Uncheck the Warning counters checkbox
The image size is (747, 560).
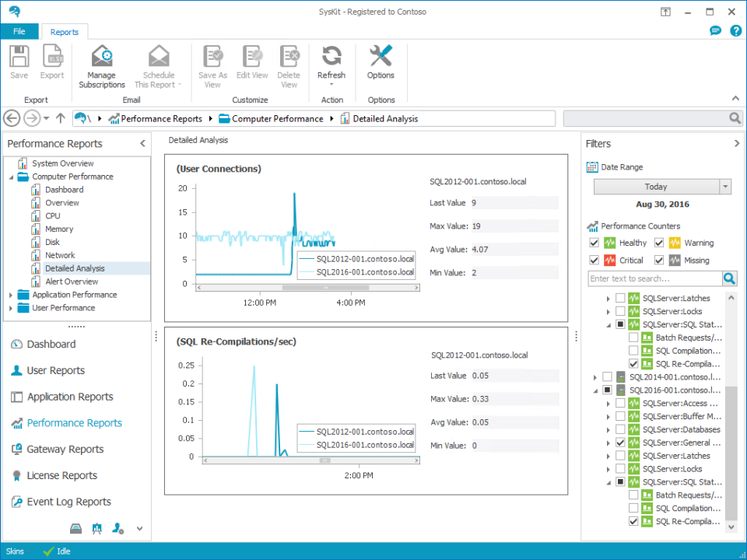(659, 243)
